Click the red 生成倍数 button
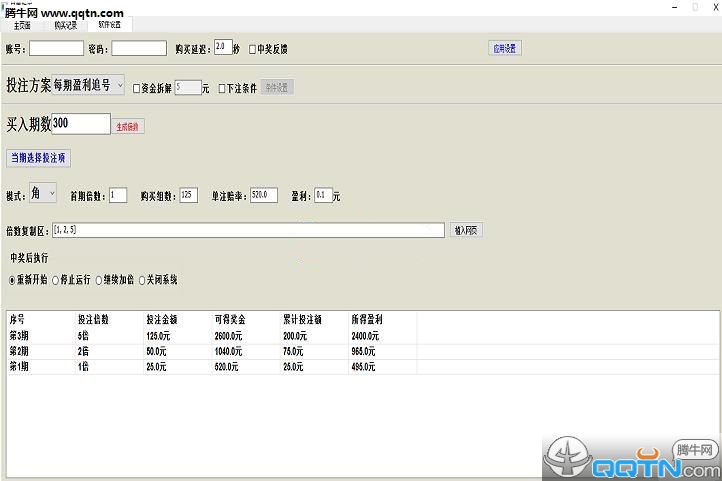The image size is (722, 481). pyautogui.click(x=130, y=126)
